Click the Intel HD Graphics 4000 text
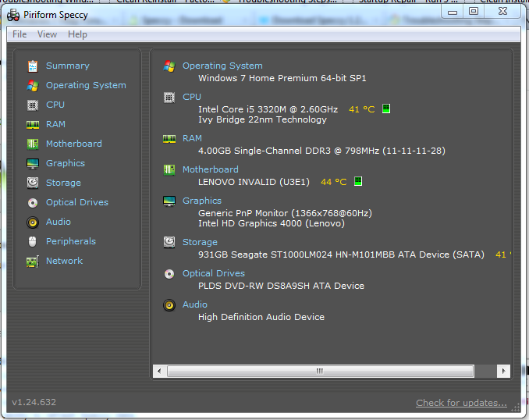 click(272, 223)
